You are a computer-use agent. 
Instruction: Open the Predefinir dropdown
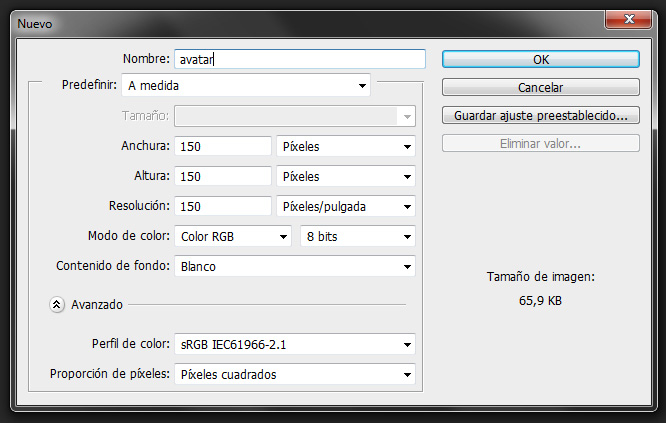(x=245, y=86)
